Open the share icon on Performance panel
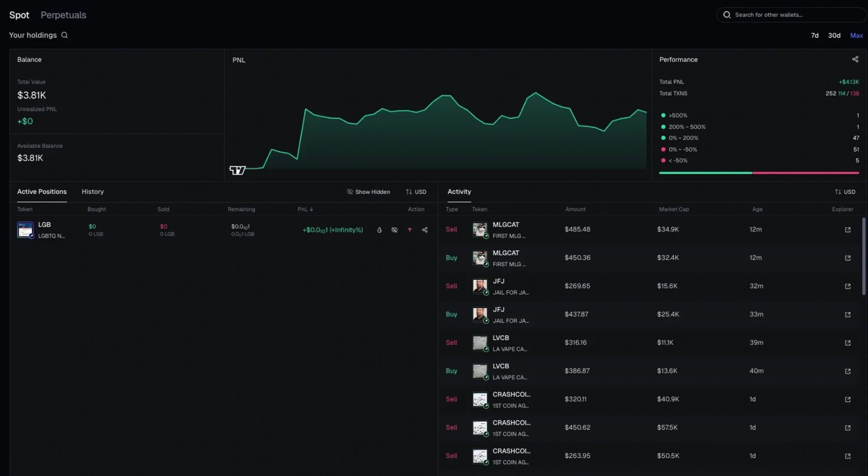The image size is (868, 476). pos(855,59)
